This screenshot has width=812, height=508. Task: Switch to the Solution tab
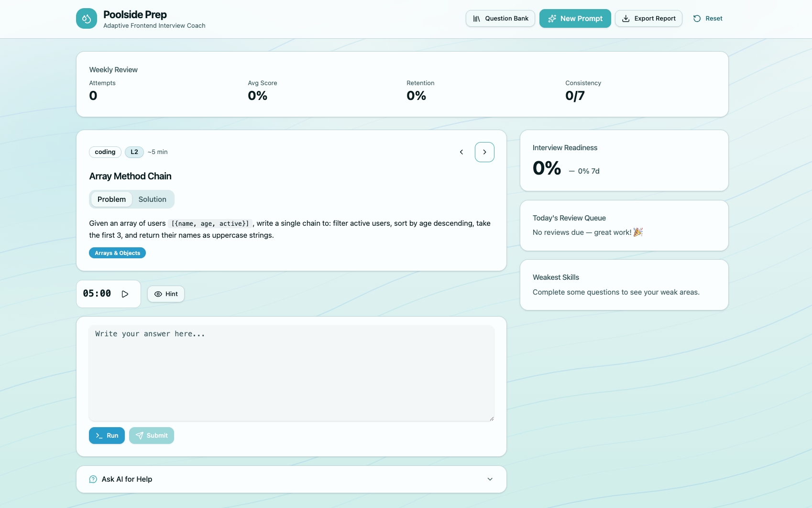(x=153, y=199)
